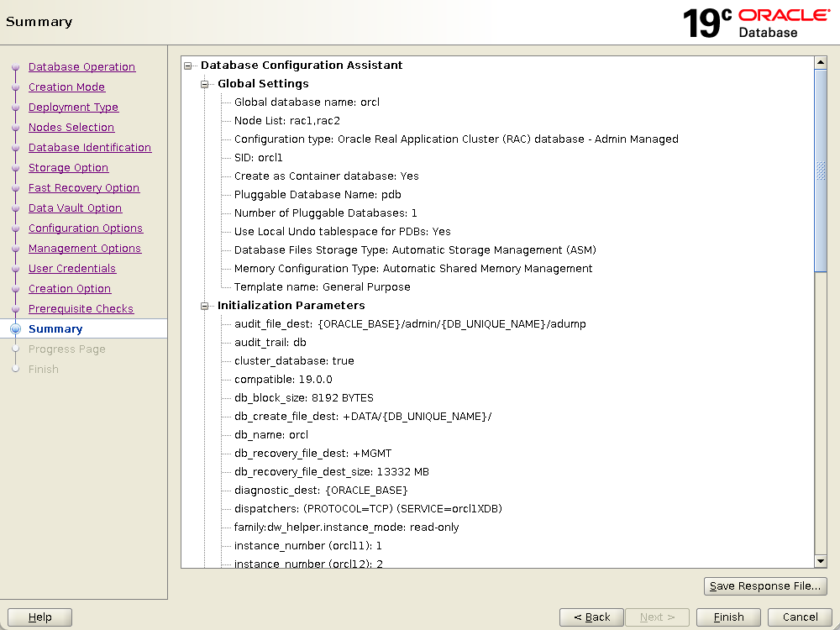Return to the Prerequisite Checks step
This screenshot has width=840, height=630.
81,309
